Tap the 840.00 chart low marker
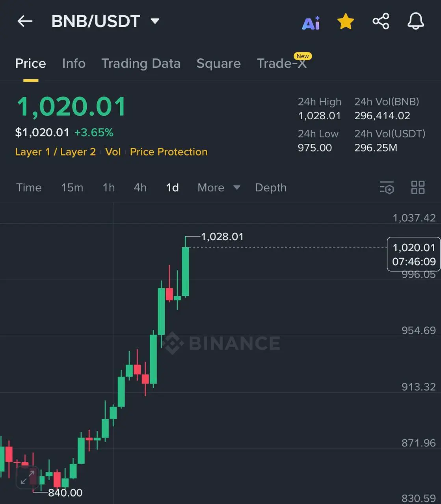The height and width of the screenshot is (504, 441). tap(65, 493)
